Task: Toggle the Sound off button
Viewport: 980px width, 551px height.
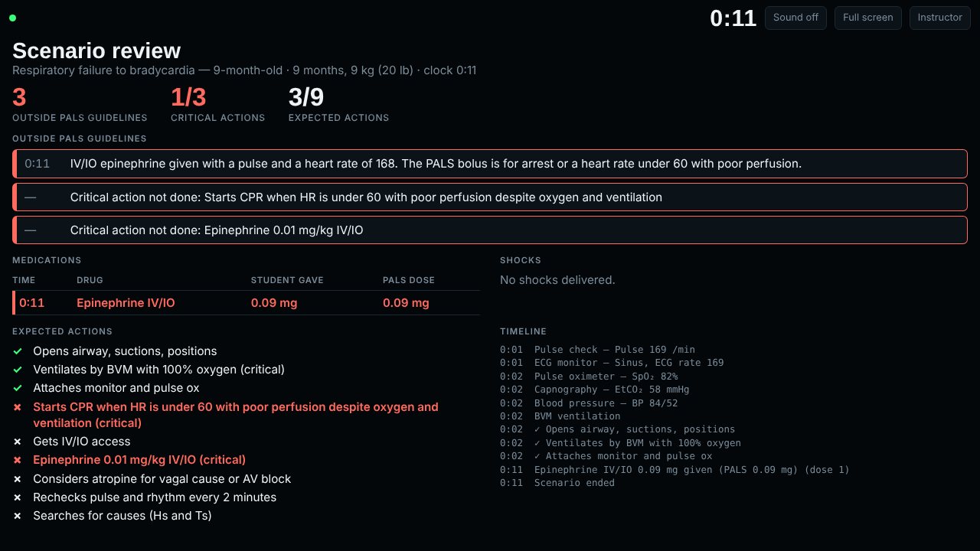Action: coord(795,18)
